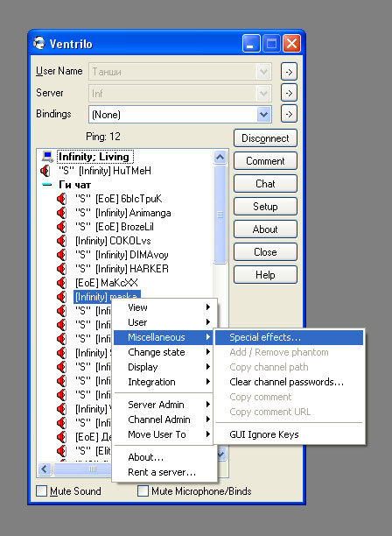The width and height of the screenshot is (392, 536).
Task: Click the Close button in the panel
Action: click(x=265, y=252)
